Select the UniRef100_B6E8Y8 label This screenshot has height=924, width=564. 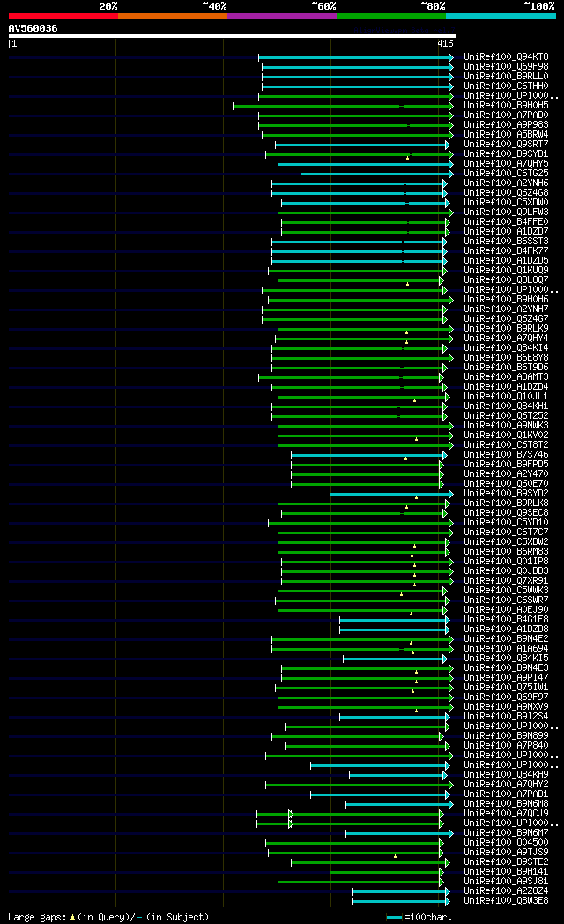[x=506, y=358]
